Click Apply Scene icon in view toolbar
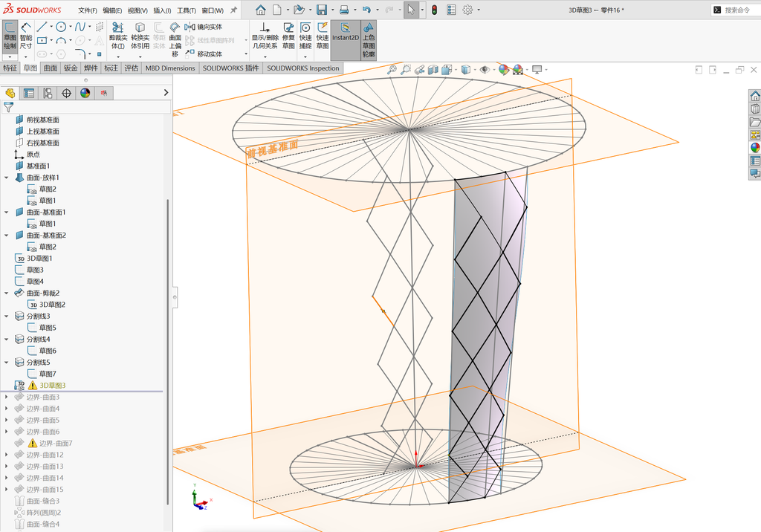 click(x=518, y=70)
